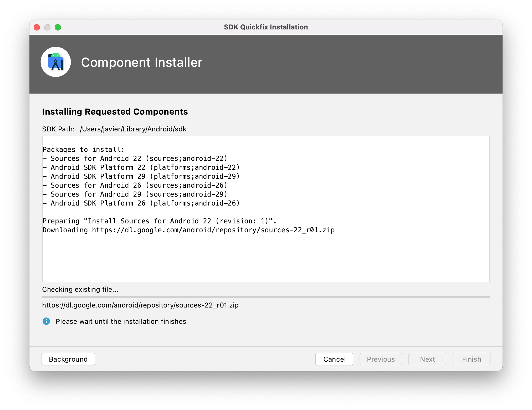Click the gray minimize window button
Image resolution: width=532 pixels, height=410 pixels.
(47, 27)
